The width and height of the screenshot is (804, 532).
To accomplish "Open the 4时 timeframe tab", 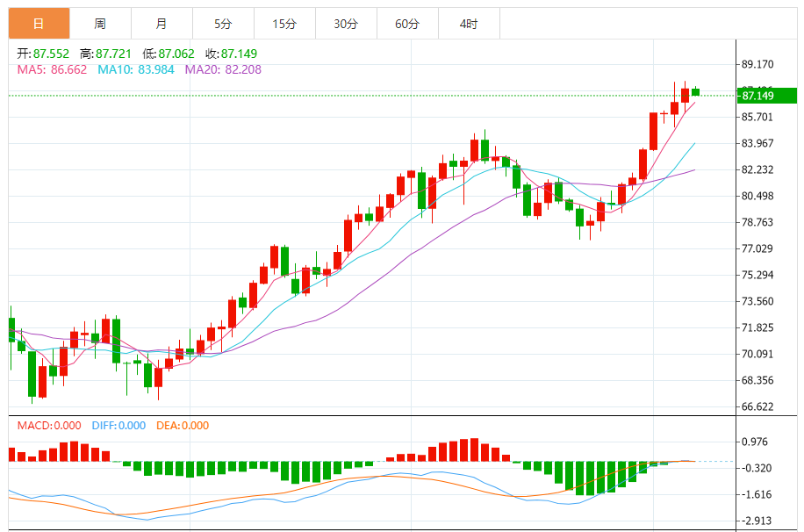I will tap(470, 24).
